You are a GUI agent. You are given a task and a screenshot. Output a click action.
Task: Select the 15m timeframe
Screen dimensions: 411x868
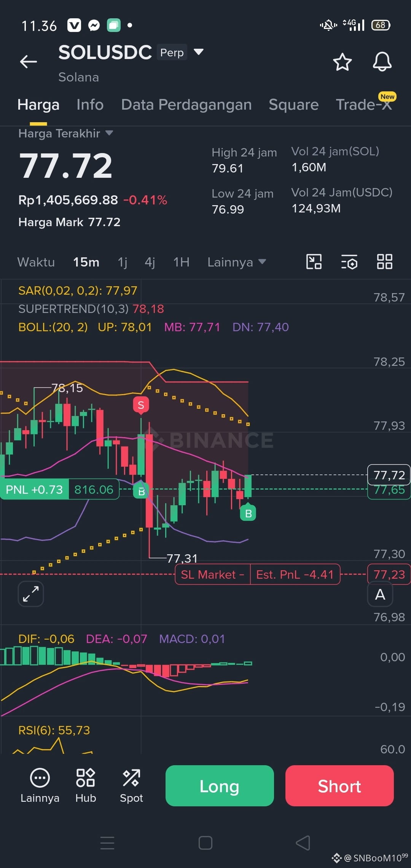point(86,262)
